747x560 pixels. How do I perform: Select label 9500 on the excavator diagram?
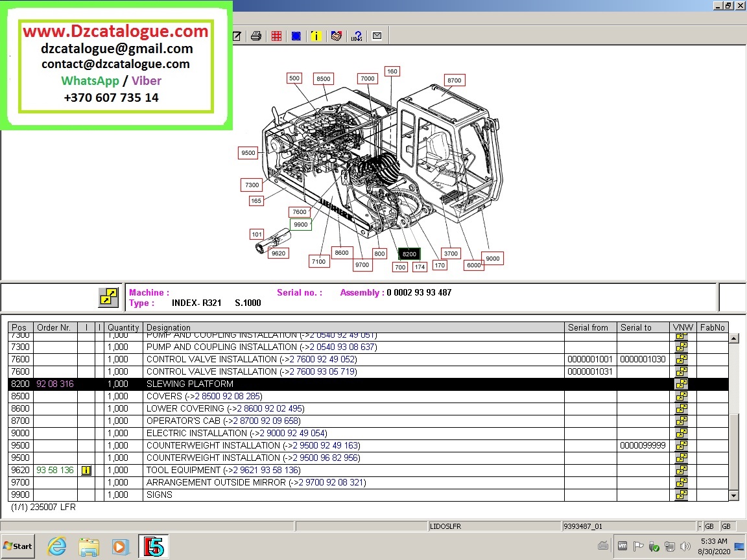248,153
